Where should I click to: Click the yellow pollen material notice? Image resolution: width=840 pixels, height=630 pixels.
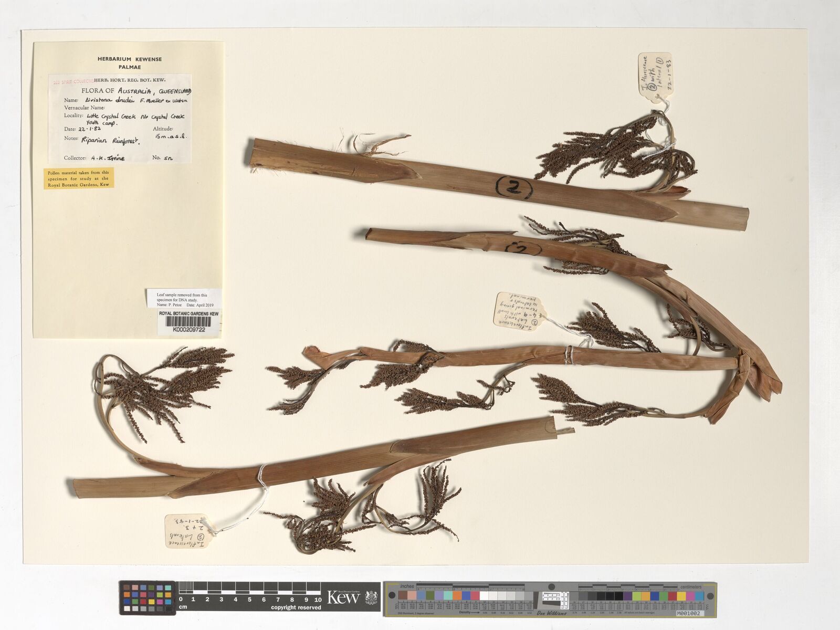click(79, 178)
